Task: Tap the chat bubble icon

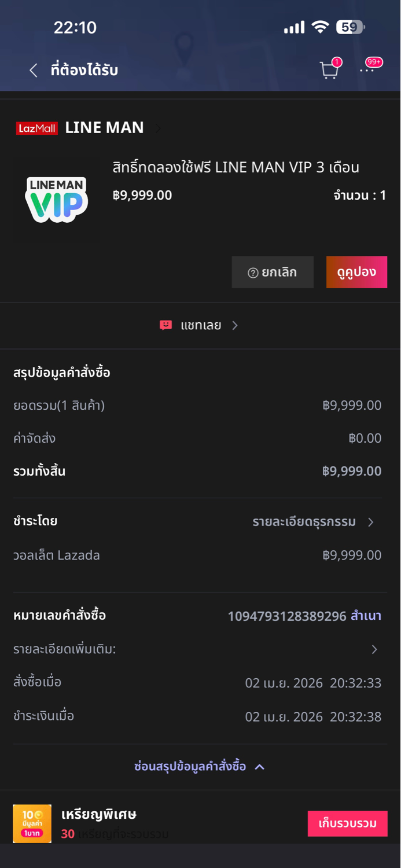Action: point(166,325)
